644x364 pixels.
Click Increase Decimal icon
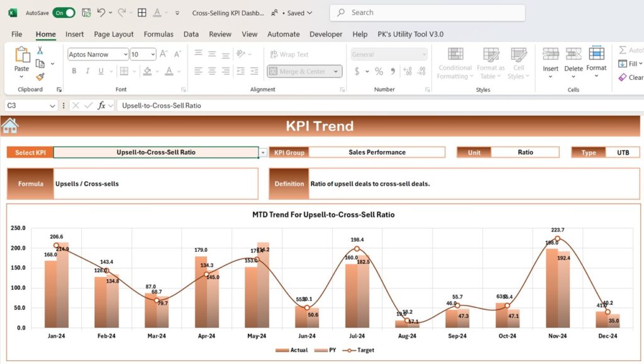408,72
